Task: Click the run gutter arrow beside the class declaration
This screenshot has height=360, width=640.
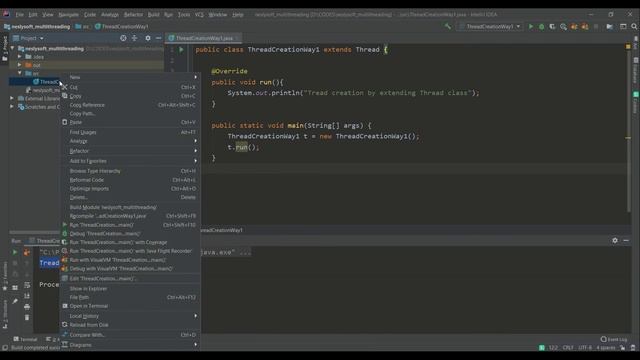Action: pos(181,49)
